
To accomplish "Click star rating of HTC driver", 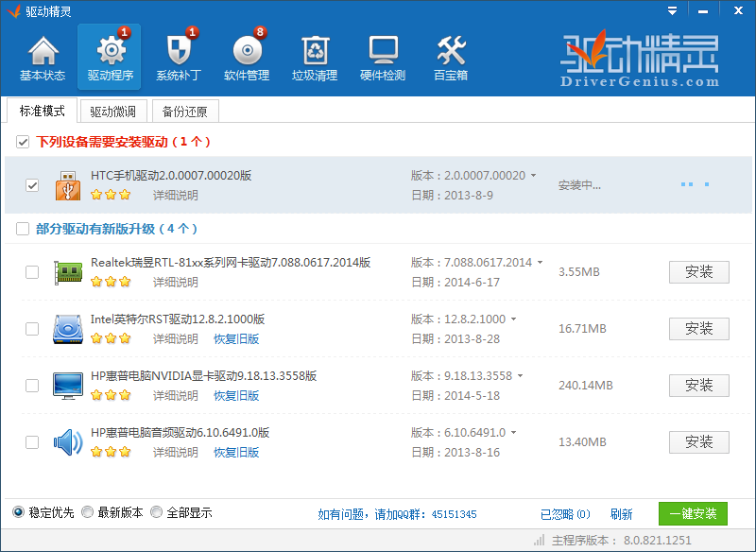I will point(111,195).
